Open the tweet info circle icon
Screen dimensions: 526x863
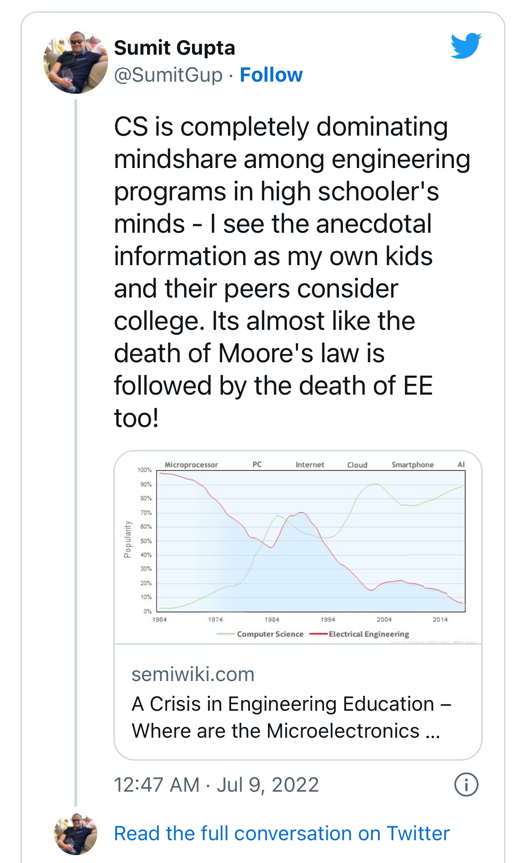(466, 784)
